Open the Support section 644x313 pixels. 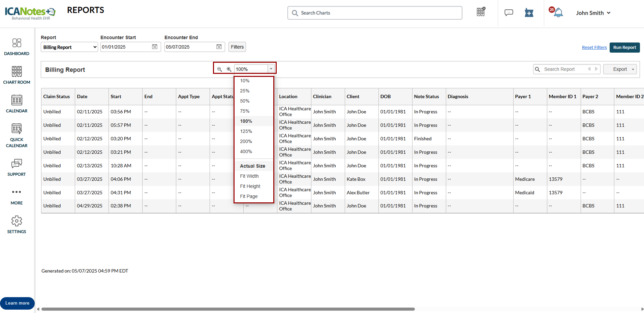17,168
